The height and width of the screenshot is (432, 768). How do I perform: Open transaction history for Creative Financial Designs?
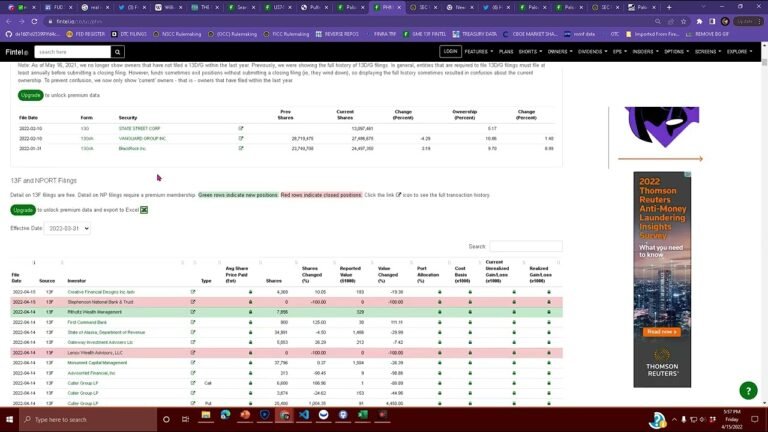click(192, 292)
